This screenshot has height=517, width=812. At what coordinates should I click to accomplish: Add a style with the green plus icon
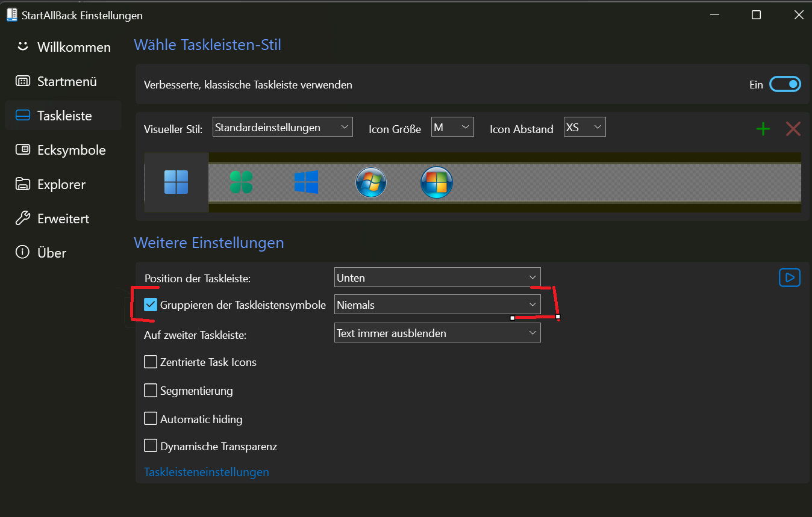pos(763,129)
